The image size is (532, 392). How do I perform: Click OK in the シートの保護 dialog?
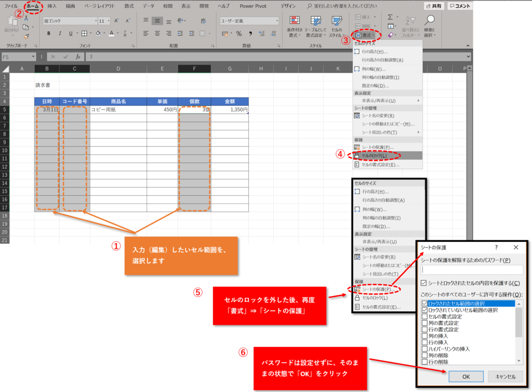(466, 377)
